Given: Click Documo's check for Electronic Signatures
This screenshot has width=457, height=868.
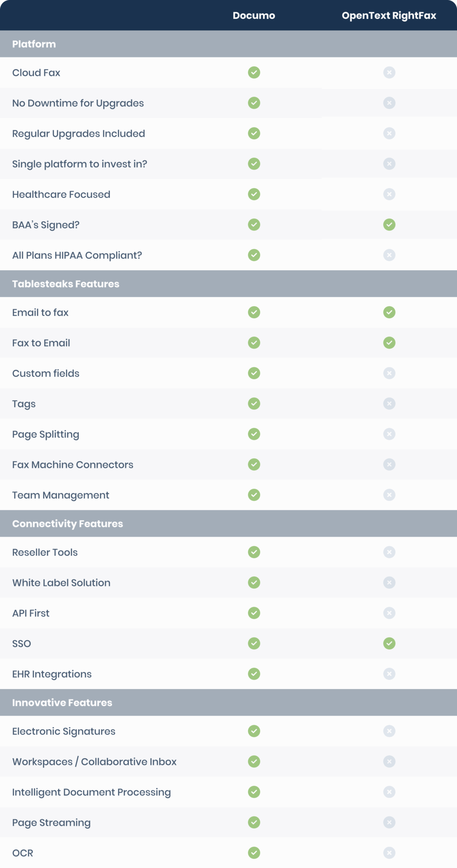Looking at the screenshot, I should tap(254, 731).
